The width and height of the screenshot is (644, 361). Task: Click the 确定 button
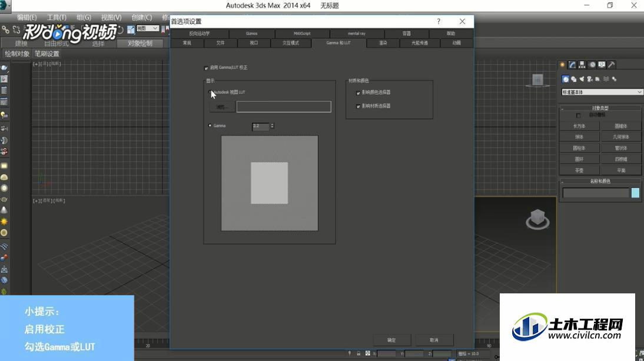(391, 340)
